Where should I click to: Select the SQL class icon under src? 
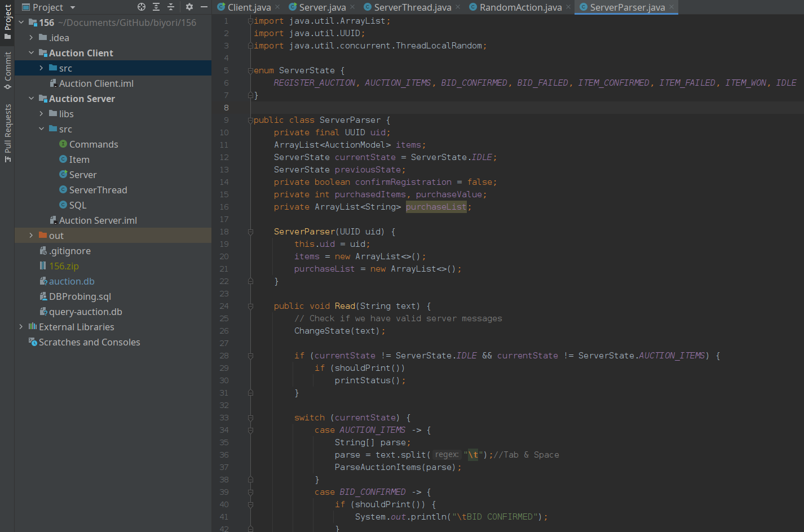[62, 205]
